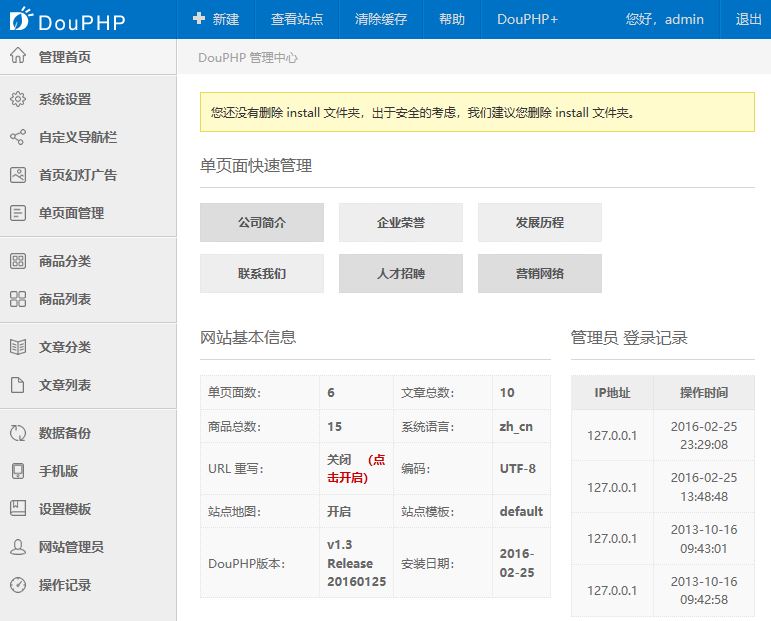The width and height of the screenshot is (771, 621).
Task: Click the DouPHP logo icon
Action: (x=21, y=18)
